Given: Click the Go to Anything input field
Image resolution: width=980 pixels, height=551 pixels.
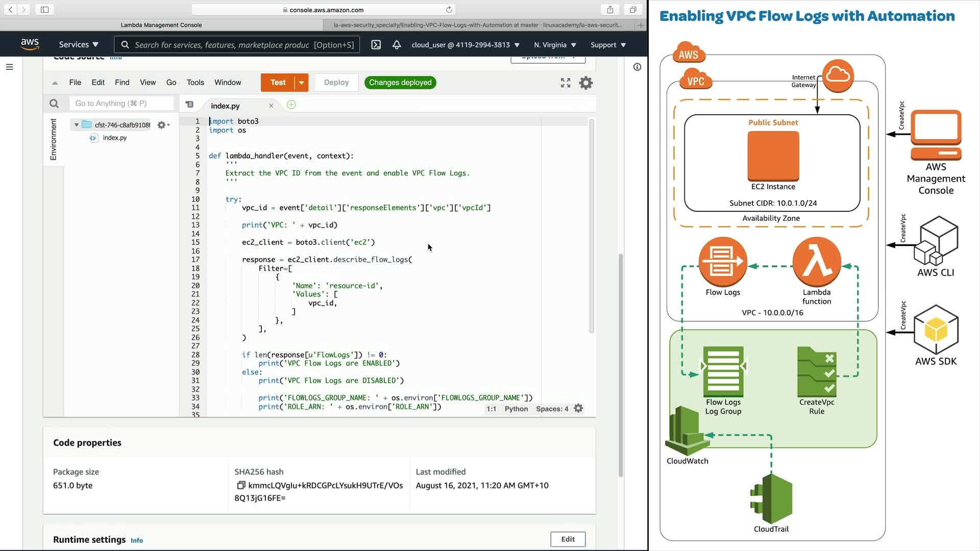Looking at the screenshot, I should coord(121,104).
